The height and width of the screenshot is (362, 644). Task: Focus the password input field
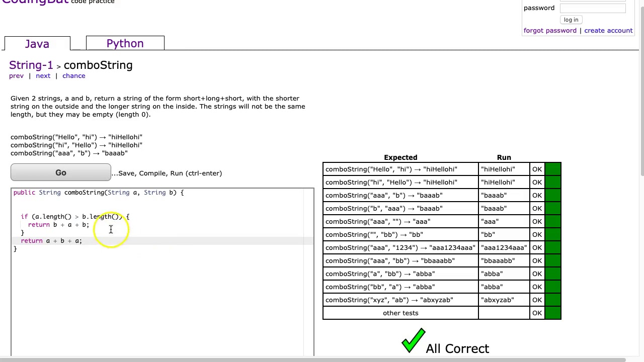click(593, 8)
